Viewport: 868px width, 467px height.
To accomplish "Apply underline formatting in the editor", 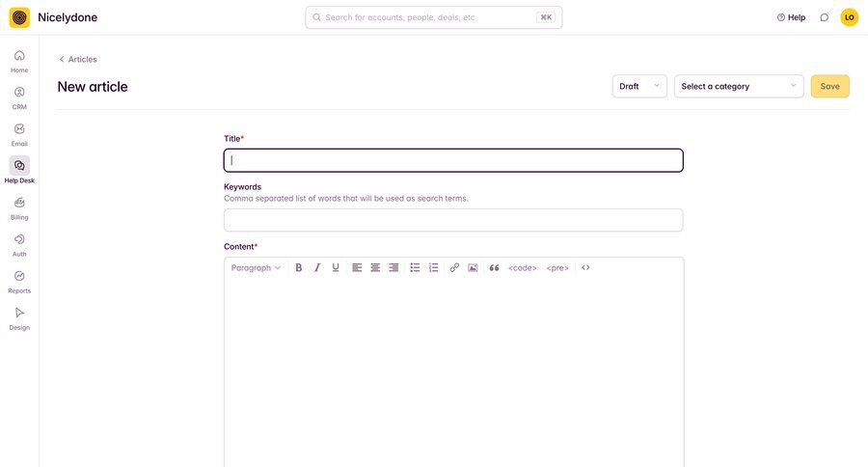I will coord(336,267).
